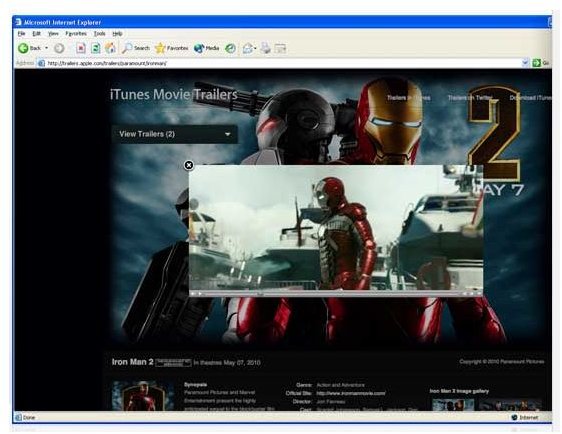The width and height of the screenshot is (562, 434).
Task: Click the iTunes Movie Trailers heading
Action: pyautogui.click(x=174, y=94)
